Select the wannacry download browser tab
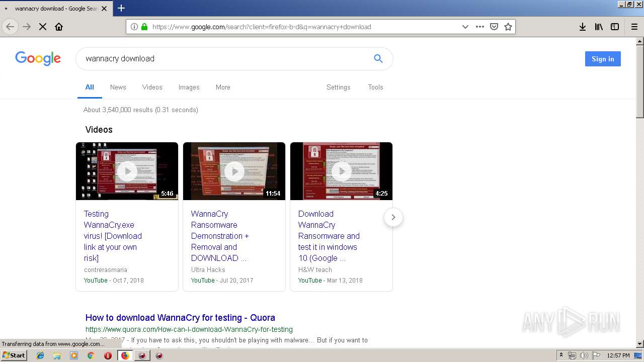This screenshot has width=644, height=362. (x=56, y=9)
